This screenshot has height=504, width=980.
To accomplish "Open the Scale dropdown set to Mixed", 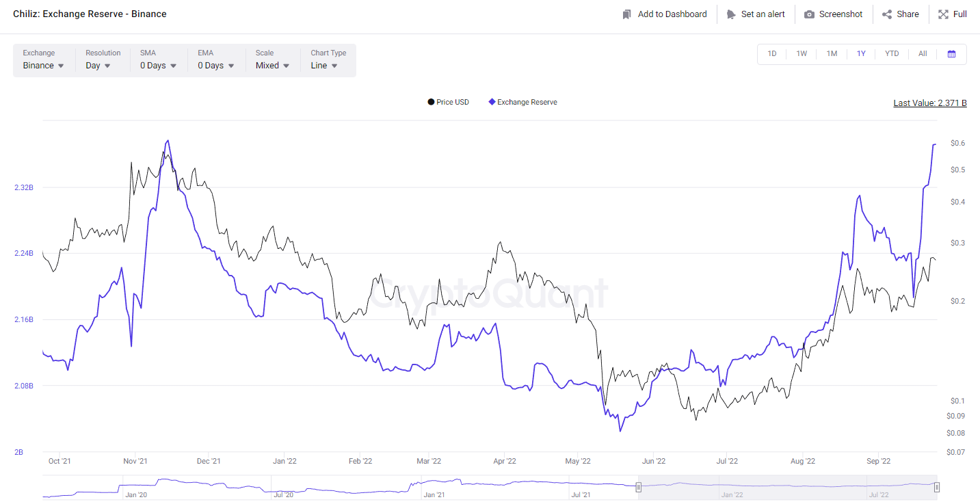I will point(272,66).
